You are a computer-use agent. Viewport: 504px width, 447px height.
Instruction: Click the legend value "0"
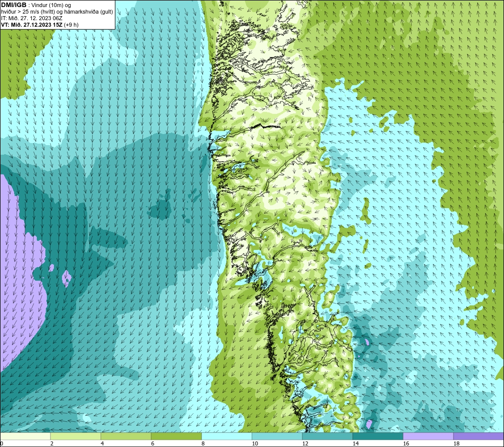(x=2, y=444)
